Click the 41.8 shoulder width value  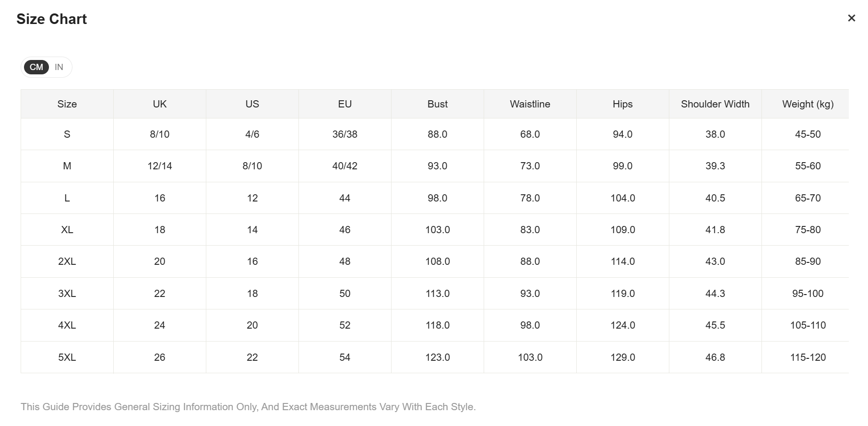[715, 230]
